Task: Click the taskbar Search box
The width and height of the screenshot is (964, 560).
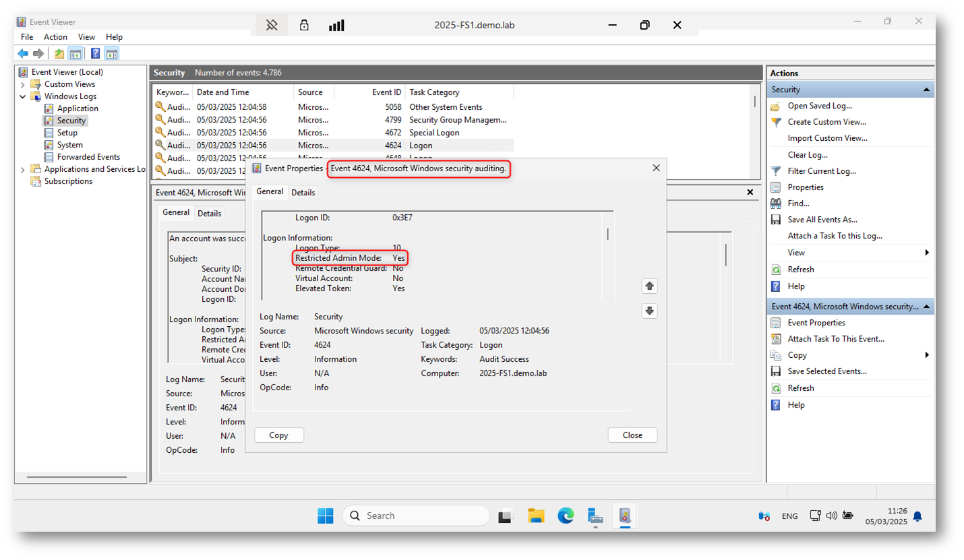Action: [x=416, y=516]
